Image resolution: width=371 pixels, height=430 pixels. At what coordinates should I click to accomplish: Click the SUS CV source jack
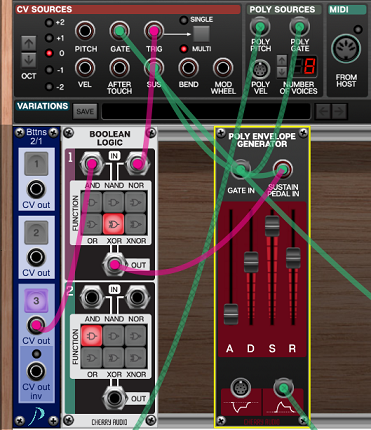pyautogui.click(x=154, y=68)
